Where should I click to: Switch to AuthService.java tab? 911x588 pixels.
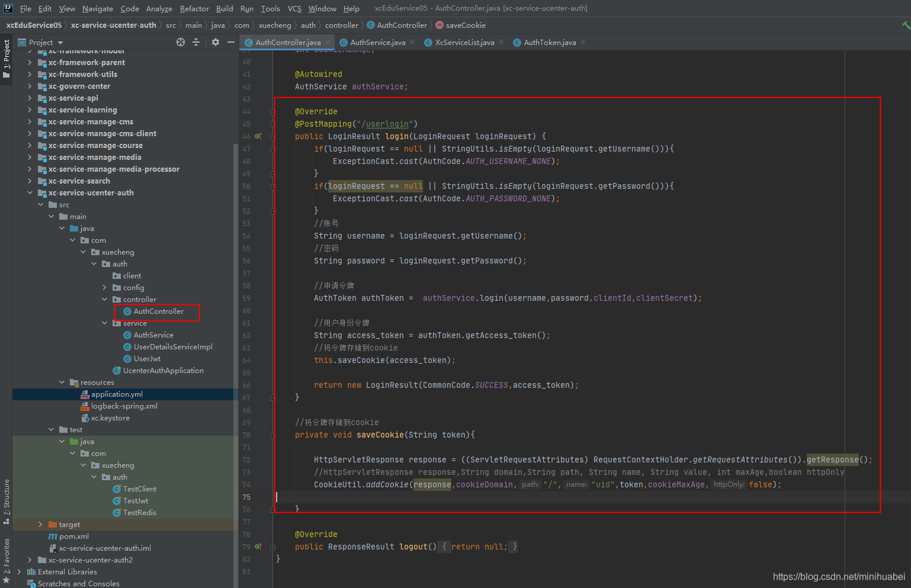point(378,42)
